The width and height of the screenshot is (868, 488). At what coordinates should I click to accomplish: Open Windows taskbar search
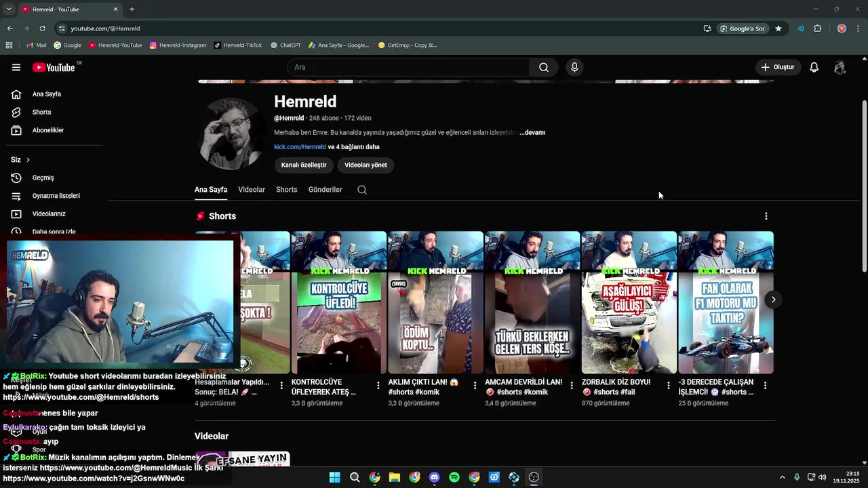(x=355, y=477)
